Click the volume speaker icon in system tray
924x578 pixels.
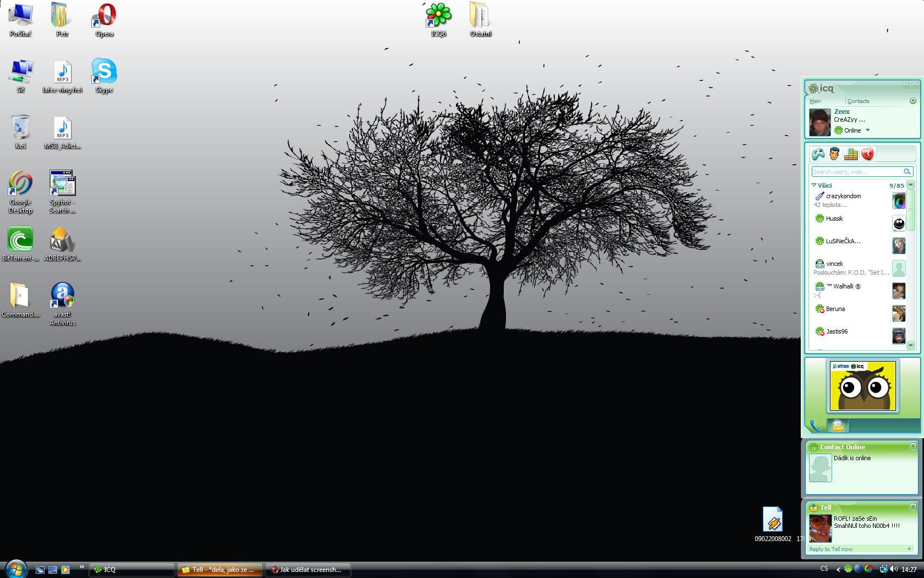coord(893,569)
